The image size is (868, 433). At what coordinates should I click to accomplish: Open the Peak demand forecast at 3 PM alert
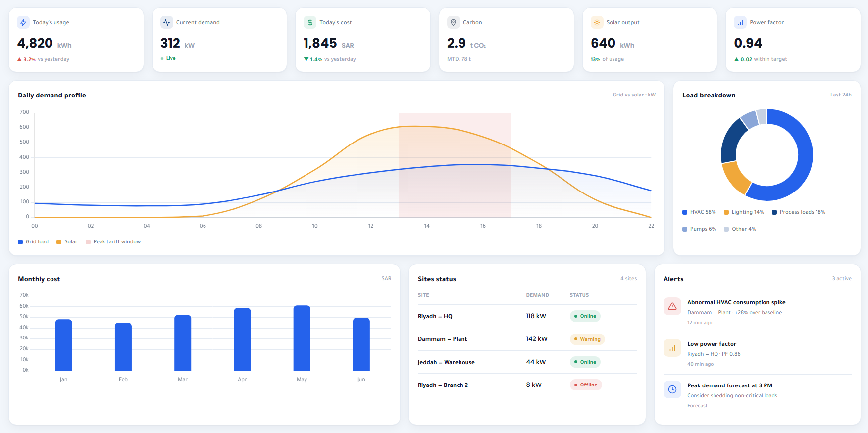coord(758,395)
